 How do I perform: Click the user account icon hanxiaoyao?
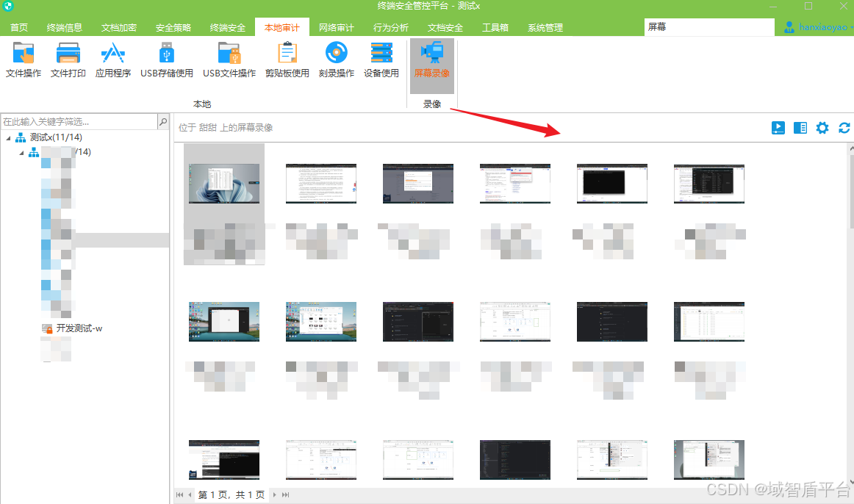(789, 26)
